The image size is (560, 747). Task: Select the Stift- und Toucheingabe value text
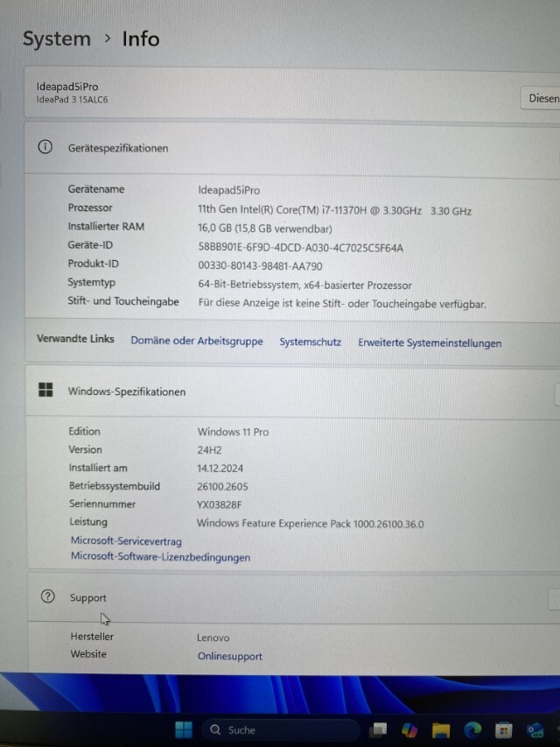[x=342, y=304]
